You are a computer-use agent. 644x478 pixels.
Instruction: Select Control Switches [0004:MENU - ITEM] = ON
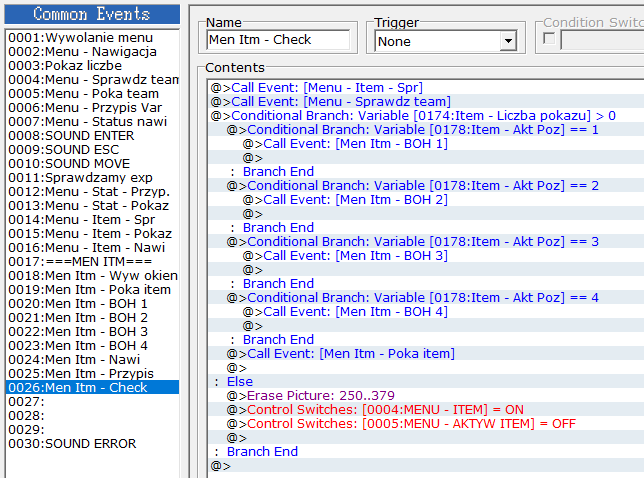click(x=426, y=409)
